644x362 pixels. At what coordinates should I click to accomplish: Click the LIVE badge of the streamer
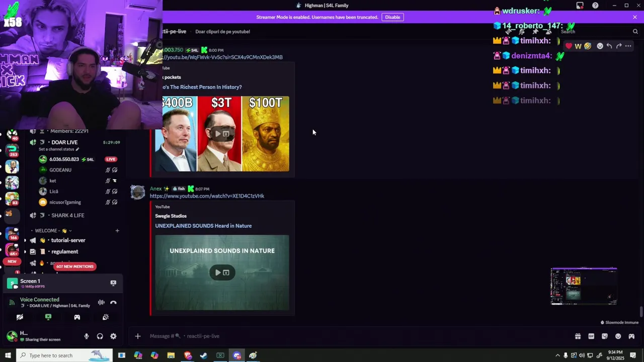coord(111,159)
